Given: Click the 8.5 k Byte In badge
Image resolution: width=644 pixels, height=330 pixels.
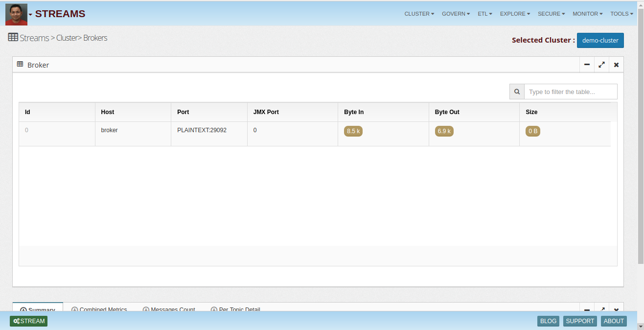Looking at the screenshot, I should 353,131.
